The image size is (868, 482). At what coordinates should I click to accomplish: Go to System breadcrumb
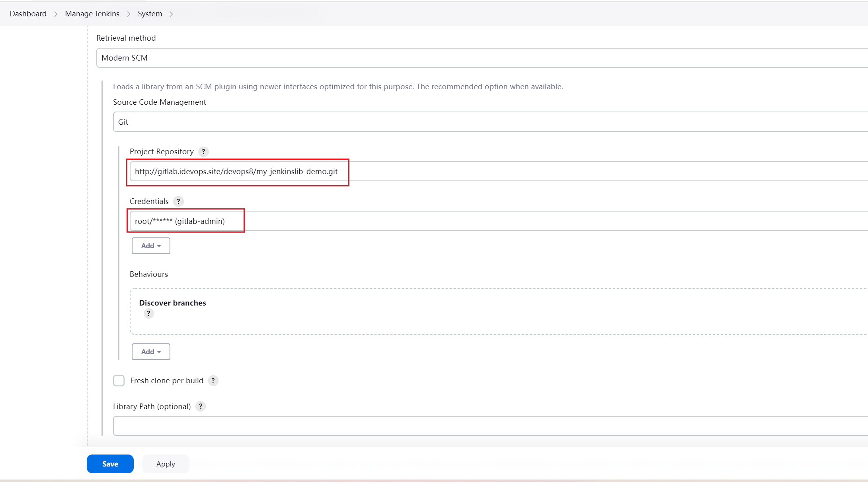[150, 14]
